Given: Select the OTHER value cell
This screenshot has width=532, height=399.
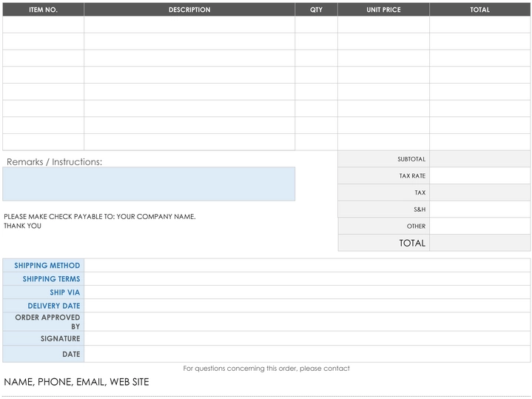Looking at the screenshot, I should 479,227.
